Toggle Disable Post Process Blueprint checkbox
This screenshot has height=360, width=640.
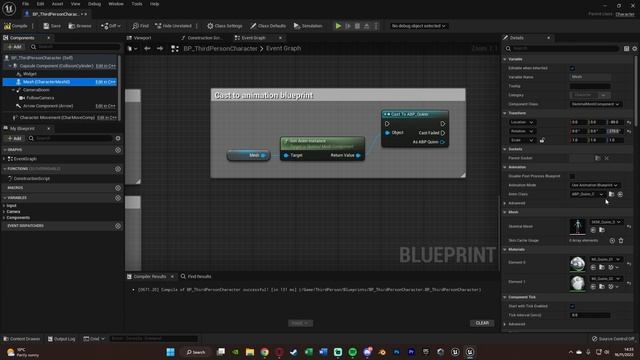[572, 176]
